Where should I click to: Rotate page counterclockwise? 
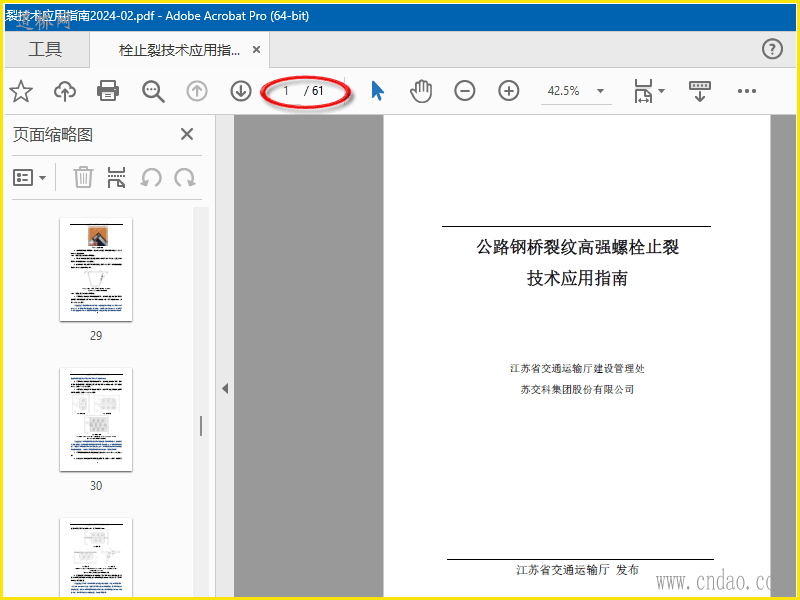coord(151,178)
